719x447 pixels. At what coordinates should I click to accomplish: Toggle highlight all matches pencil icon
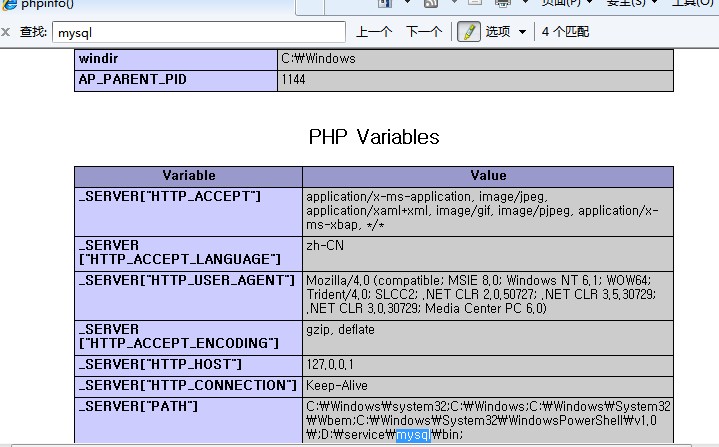click(468, 32)
